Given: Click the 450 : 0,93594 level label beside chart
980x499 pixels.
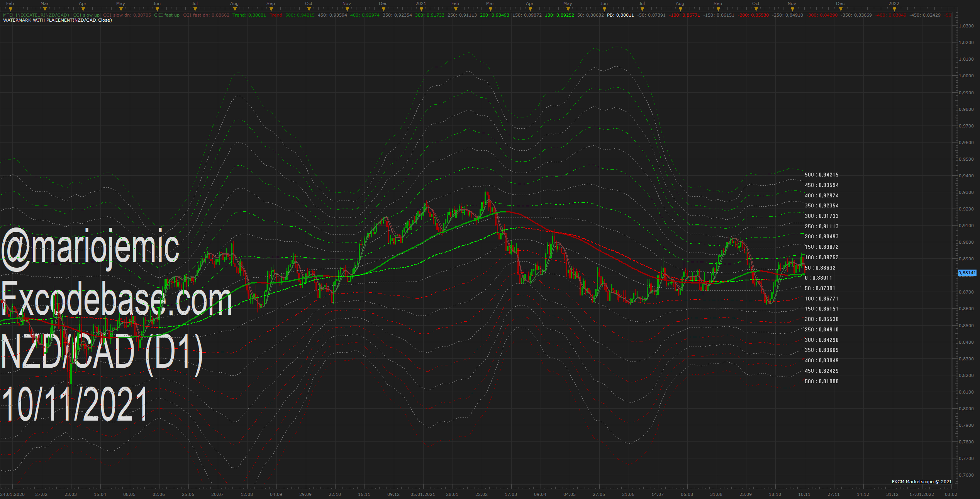Looking at the screenshot, I should (822, 185).
